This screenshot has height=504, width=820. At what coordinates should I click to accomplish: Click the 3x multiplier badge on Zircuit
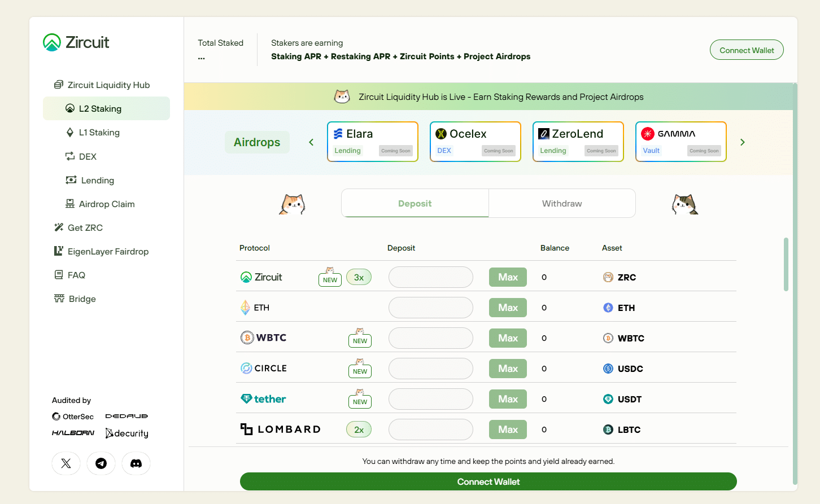coord(359,277)
